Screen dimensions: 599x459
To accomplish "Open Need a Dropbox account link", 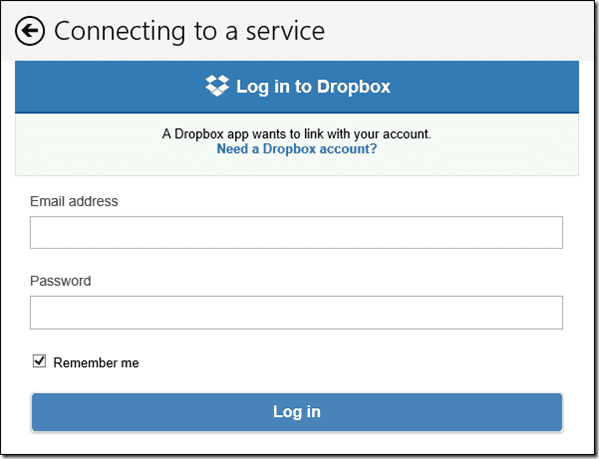I will [x=297, y=149].
